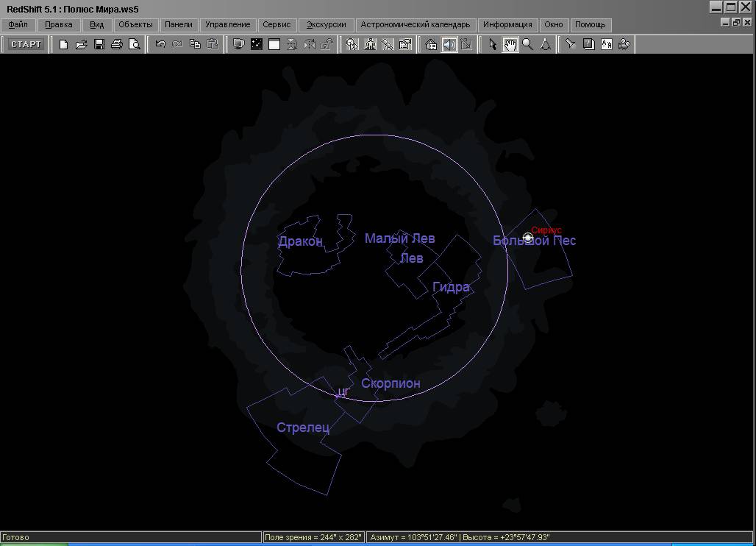Image resolution: width=756 pixels, height=546 pixels.
Task: Select the magnifier zoom tool
Action: 528,44
